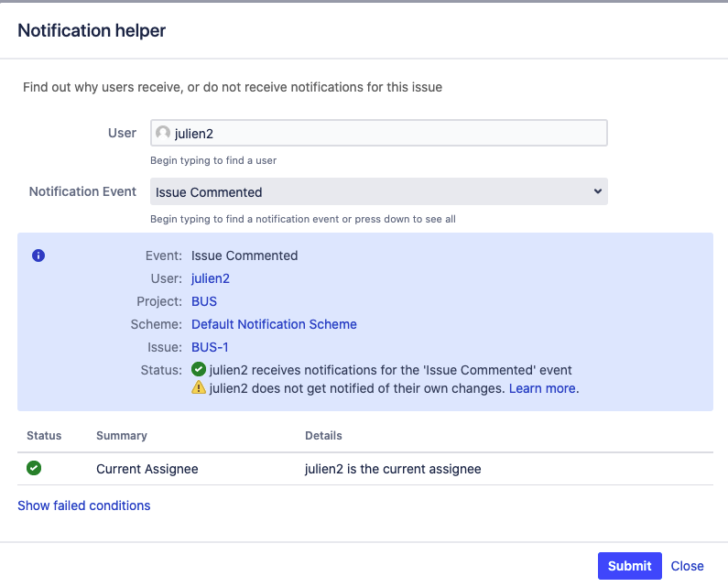Click green checkmark beside receives notifications status
Viewport: 728px width, 587px height.
click(x=199, y=370)
